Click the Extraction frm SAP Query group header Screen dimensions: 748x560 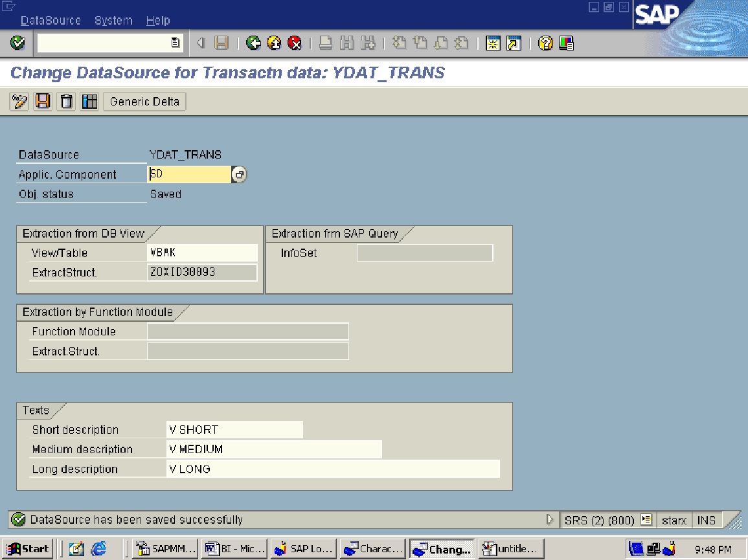(x=334, y=233)
